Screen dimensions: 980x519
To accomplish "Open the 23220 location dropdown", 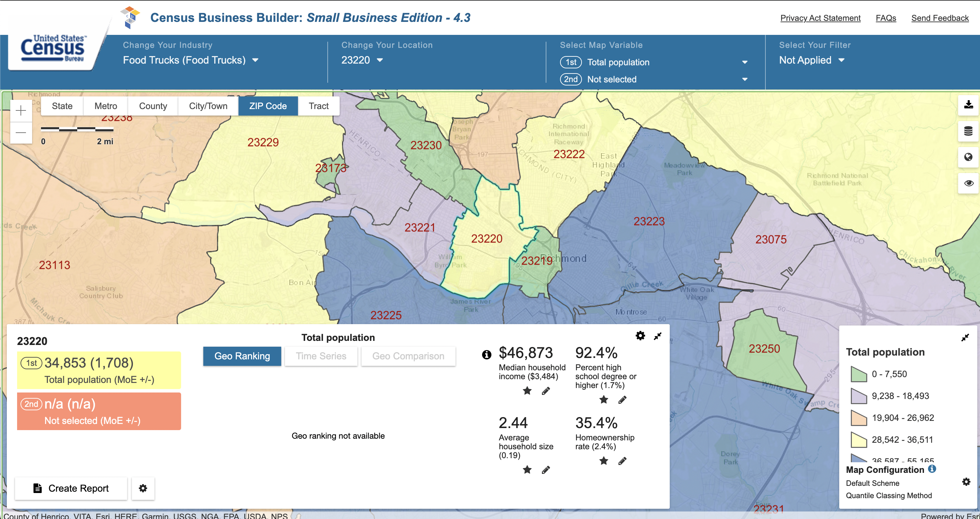I will (x=362, y=60).
